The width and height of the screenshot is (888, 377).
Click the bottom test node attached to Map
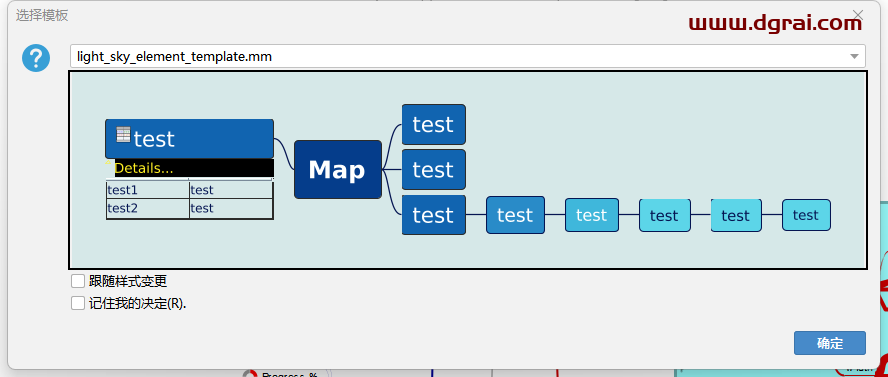coord(434,215)
